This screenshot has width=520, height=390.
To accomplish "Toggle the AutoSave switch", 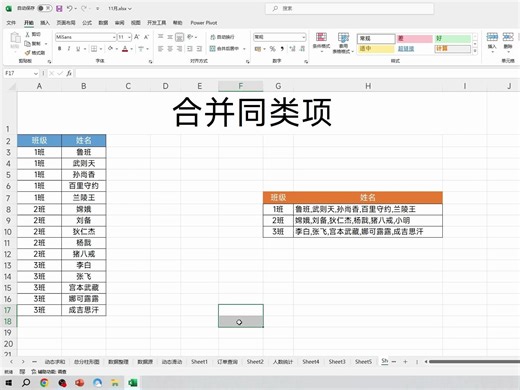I will tap(44, 8).
